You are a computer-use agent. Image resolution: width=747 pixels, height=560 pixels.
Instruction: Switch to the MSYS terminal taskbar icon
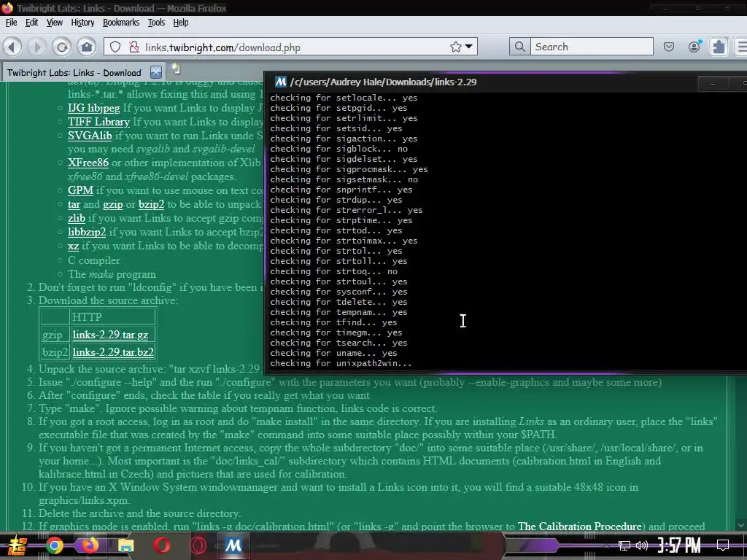tap(233, 545)
